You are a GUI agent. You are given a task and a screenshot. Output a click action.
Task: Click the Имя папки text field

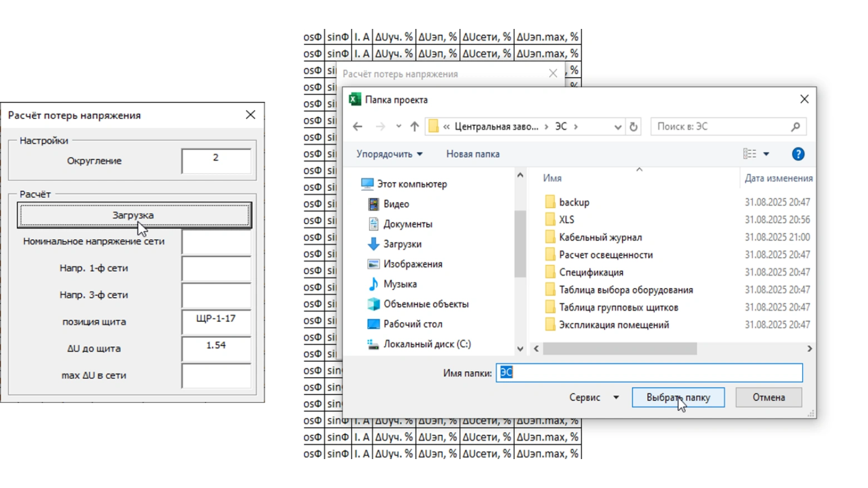coord(649,373)
